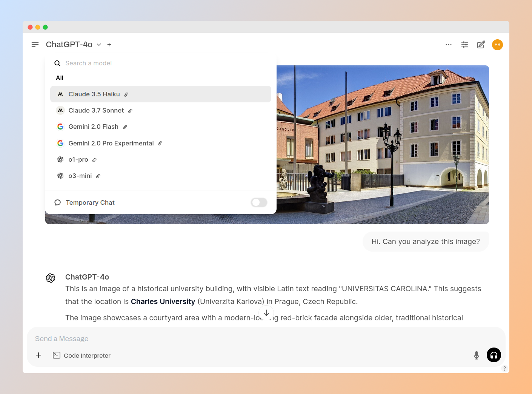Open attachments with plus button

[38, 355]
